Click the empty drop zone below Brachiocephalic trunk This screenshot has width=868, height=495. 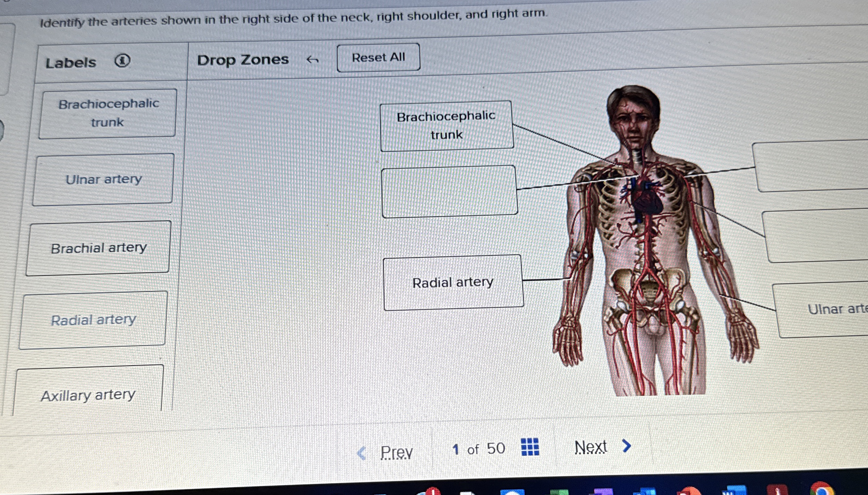click(450, 191)
